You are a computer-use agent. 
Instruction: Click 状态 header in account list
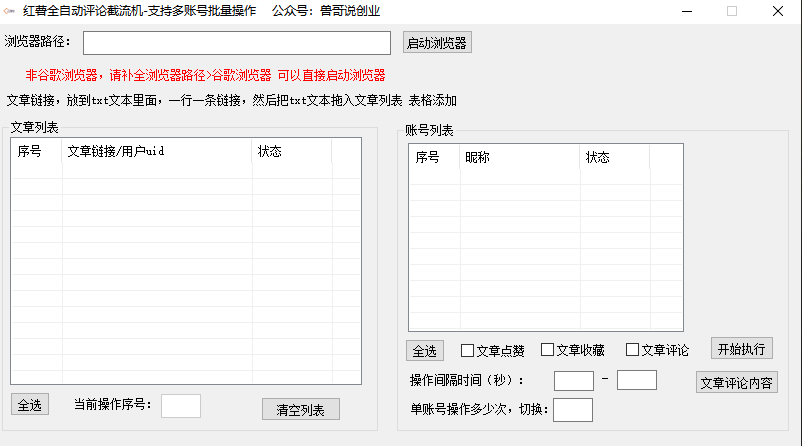point(615,157)
